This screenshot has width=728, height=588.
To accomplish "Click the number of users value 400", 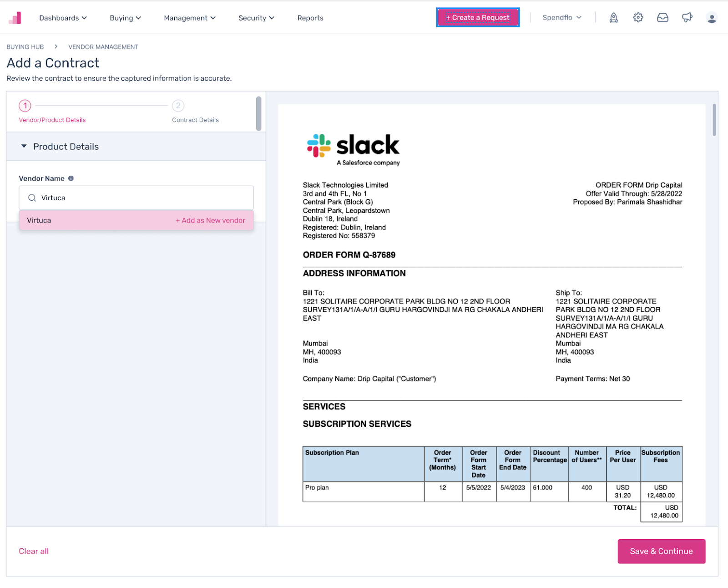I will tap(587, 487).
